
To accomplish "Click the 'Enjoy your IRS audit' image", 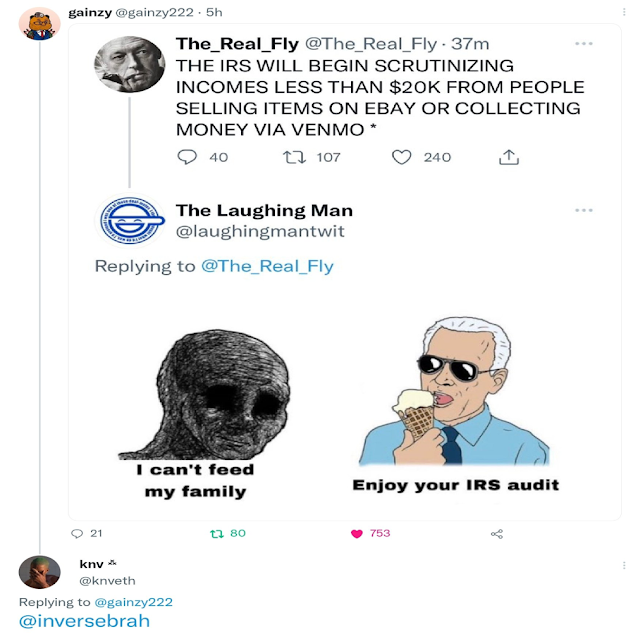I will click(454, 405).
